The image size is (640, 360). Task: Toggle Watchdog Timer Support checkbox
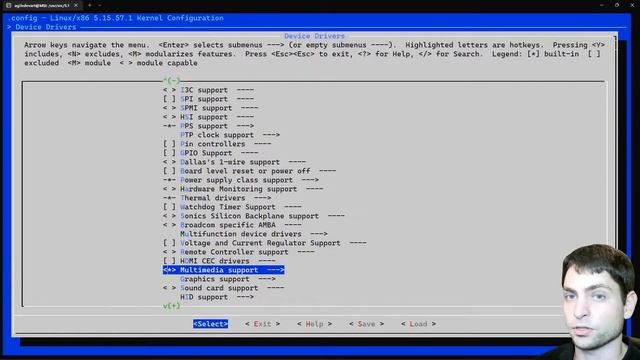(169, 207)
